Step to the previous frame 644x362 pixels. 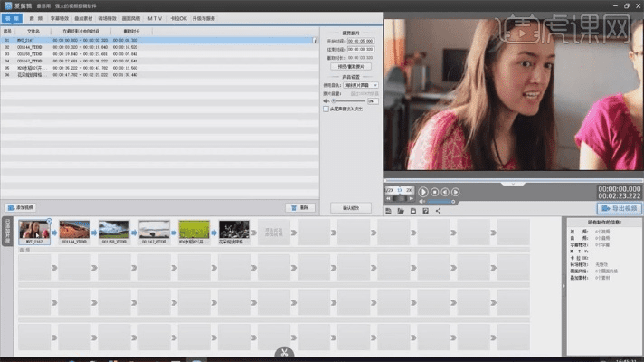tap(446, 192)
